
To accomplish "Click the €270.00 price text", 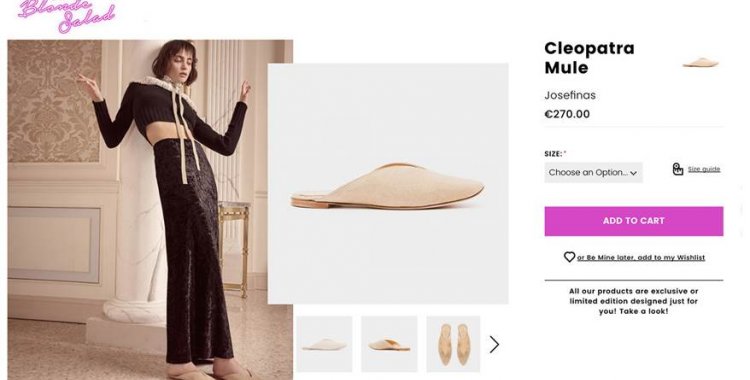I will click(567, 114).
